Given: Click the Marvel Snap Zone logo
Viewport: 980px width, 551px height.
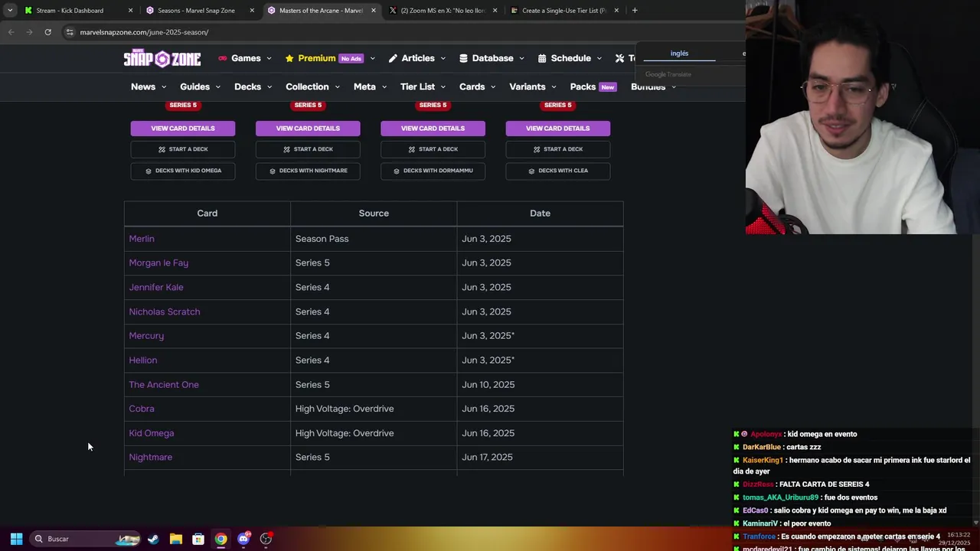Looking at the screenshot, I should [x=162, y=59].
